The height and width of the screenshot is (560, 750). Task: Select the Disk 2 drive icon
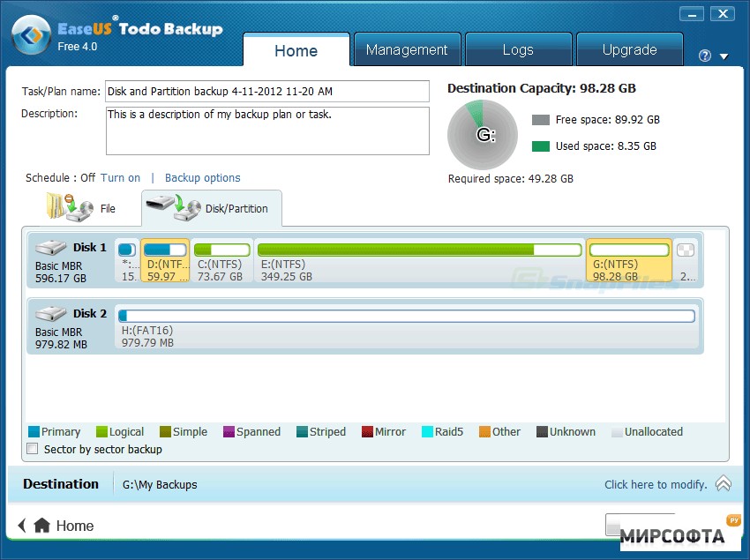coord(50,314)
